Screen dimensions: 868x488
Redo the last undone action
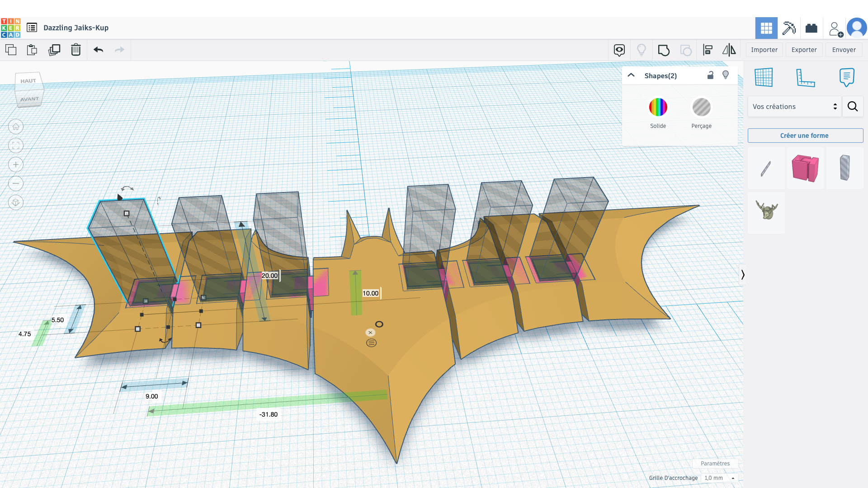point(119,50)
